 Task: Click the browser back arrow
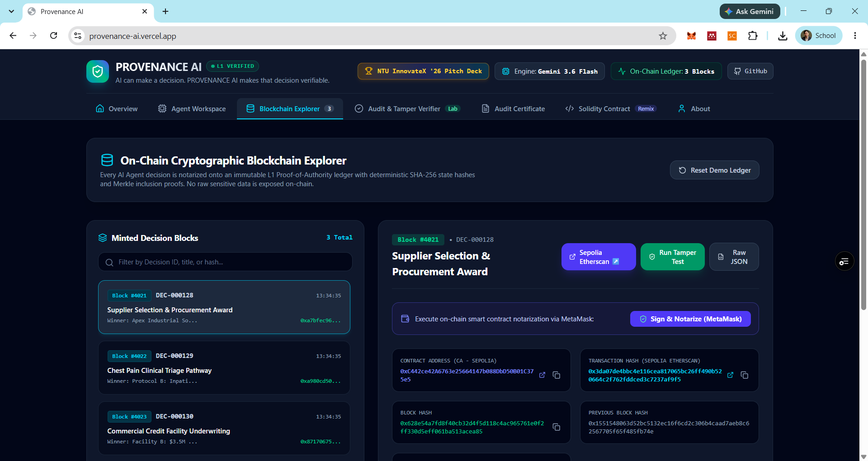[13, 36]
